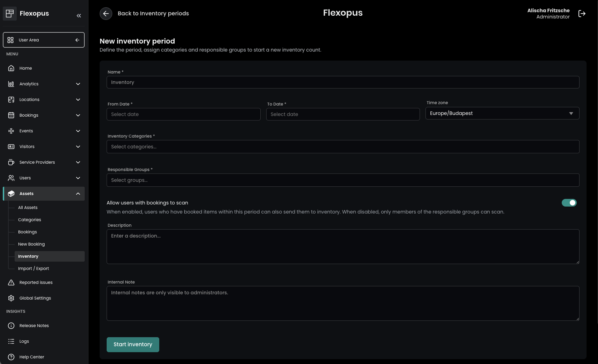Expand the Locations menu chevron

78,100
